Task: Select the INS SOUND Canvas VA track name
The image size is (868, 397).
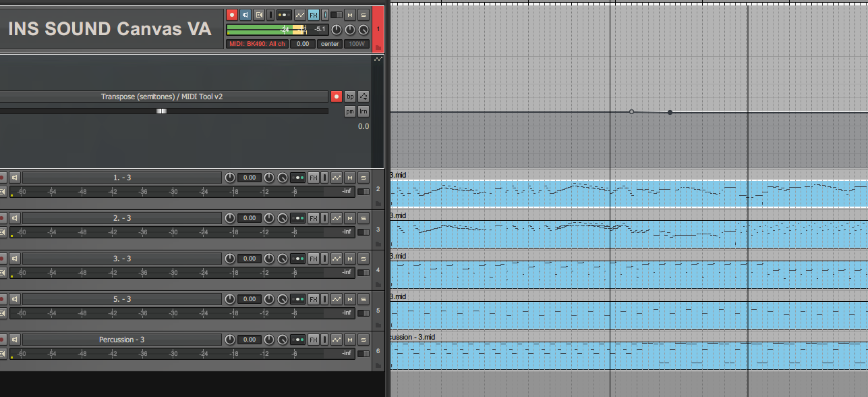Action: (109, 29)
